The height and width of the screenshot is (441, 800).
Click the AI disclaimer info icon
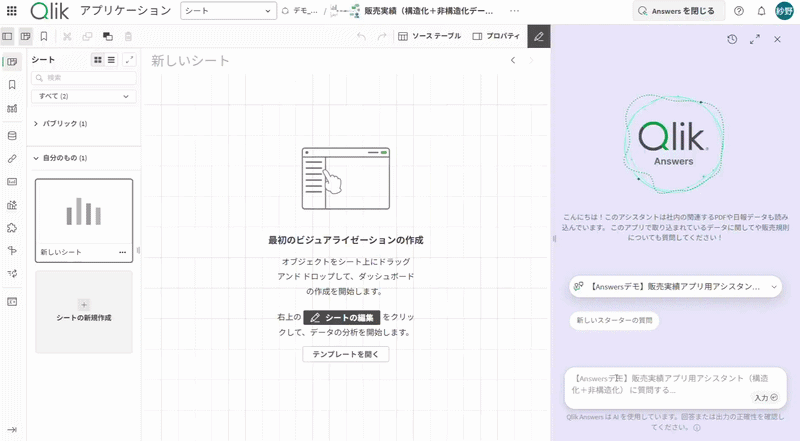[x=696, y=428]
